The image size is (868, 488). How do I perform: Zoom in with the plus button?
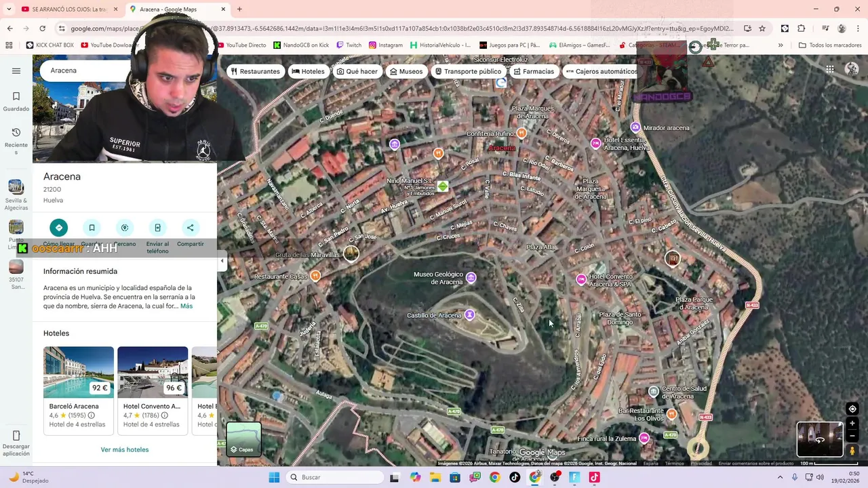point(852,424)
